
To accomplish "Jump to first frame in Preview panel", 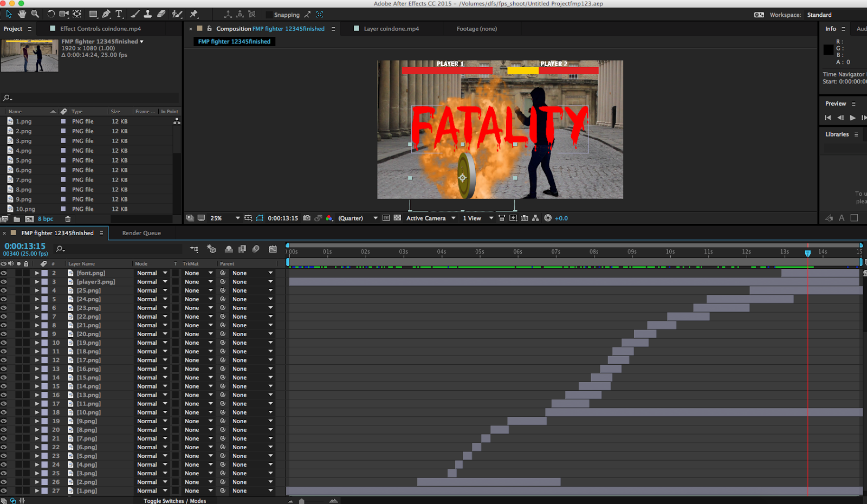I will (x=827, y=118).
